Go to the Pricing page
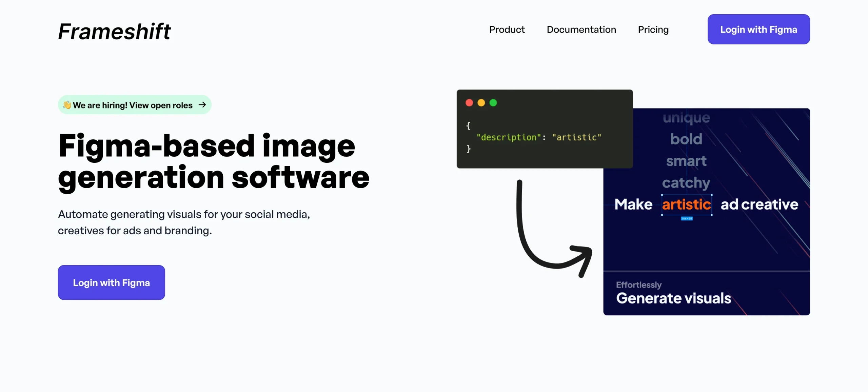 coord(653,30)
